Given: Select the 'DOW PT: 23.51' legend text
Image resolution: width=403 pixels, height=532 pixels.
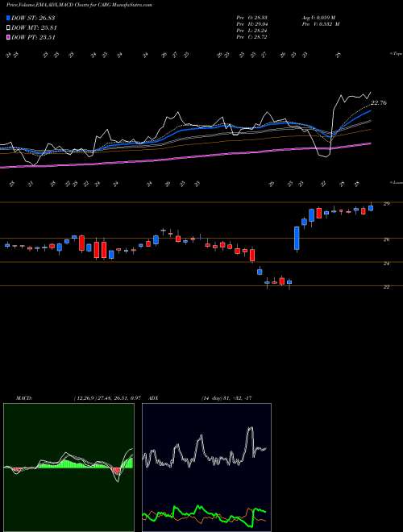Looking at the screenshot, I should coord(33,37).
